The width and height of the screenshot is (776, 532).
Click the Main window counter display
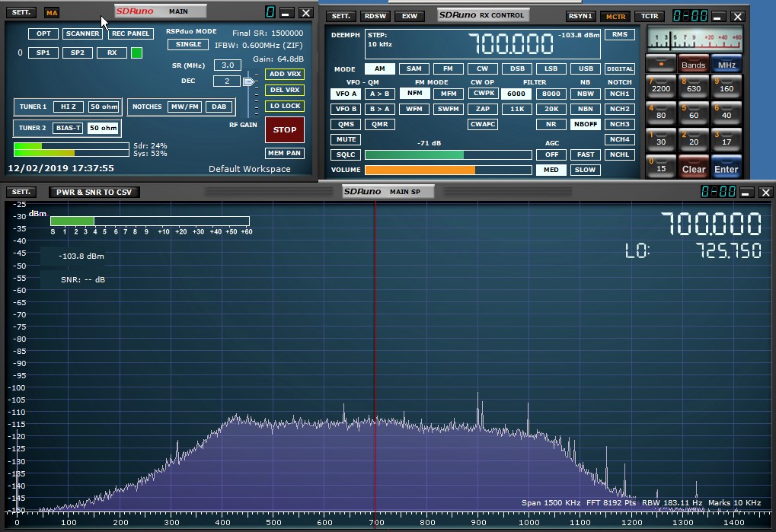tap(270, 12)
